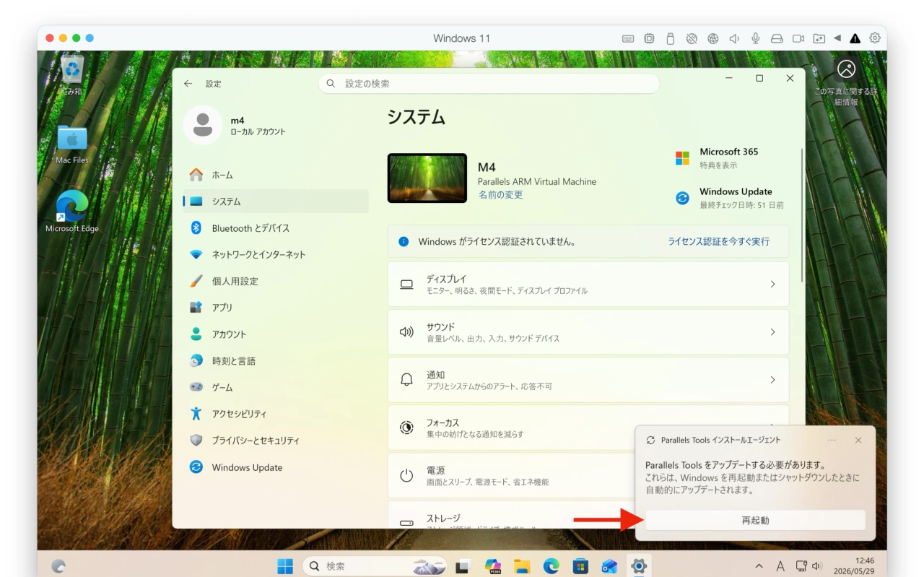Open the ディスプレイ settings row
Screen dimensions: 924x577
tap(588, 285)
